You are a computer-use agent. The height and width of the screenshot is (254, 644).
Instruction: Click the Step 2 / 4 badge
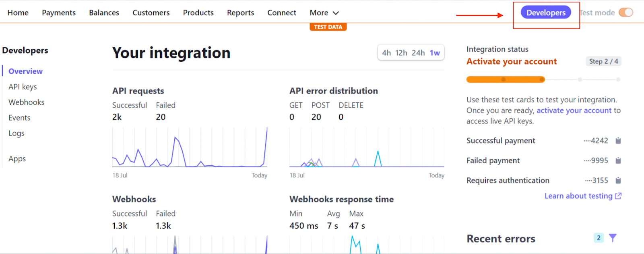click(603, 61)
